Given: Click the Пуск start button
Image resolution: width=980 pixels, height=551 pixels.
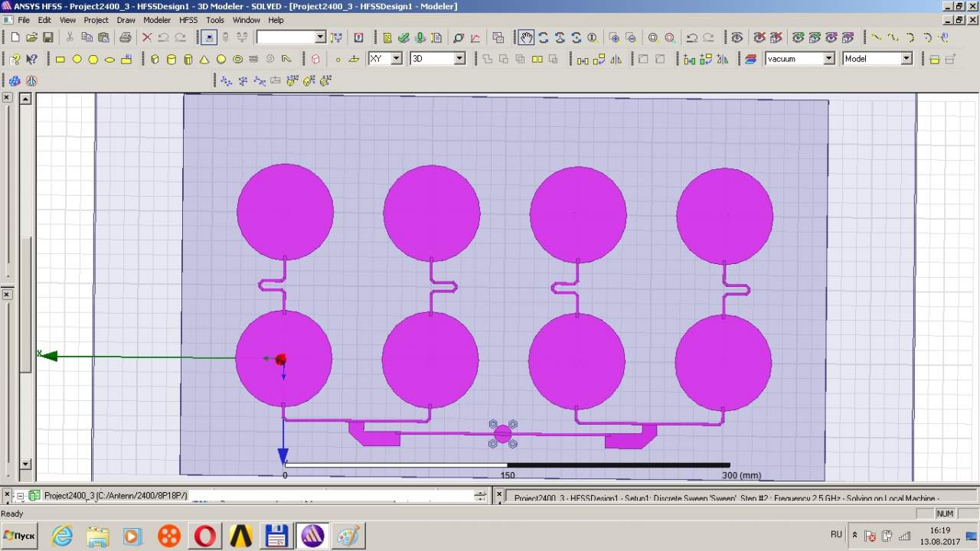Looking at the screenshot, I should click(20, 536).
